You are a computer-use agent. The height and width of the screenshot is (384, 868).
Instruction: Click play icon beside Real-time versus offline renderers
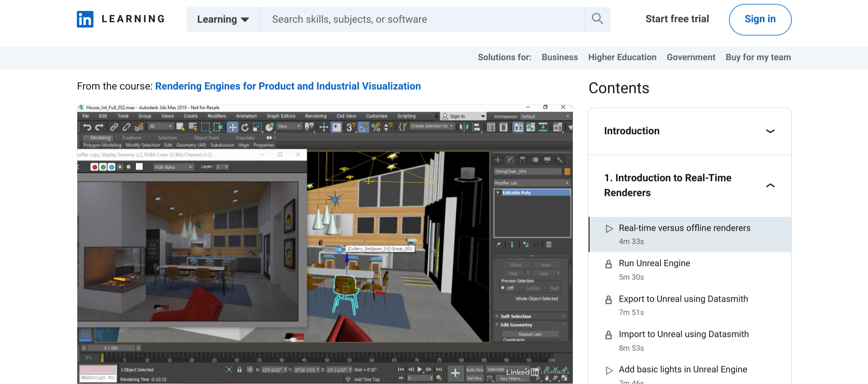pos(609,229)
